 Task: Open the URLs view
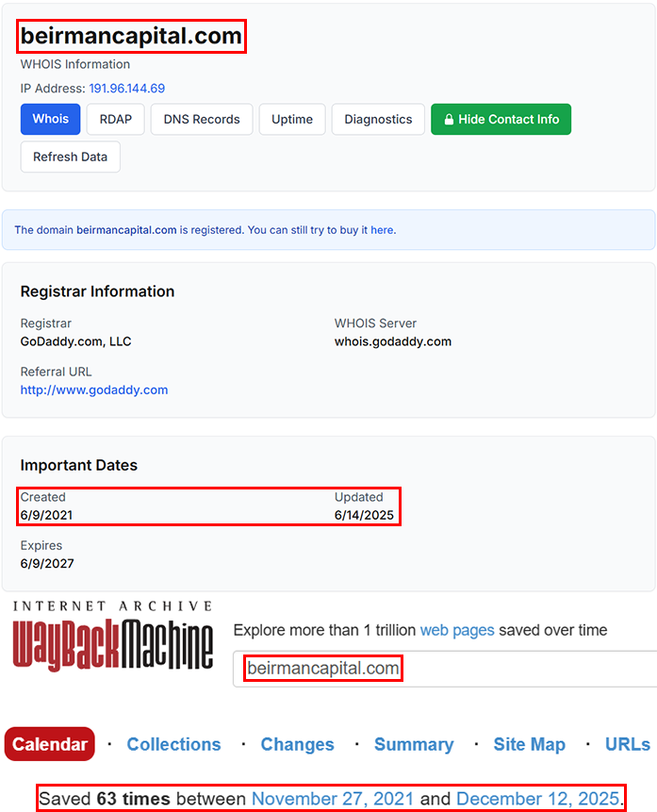point(628,744)
